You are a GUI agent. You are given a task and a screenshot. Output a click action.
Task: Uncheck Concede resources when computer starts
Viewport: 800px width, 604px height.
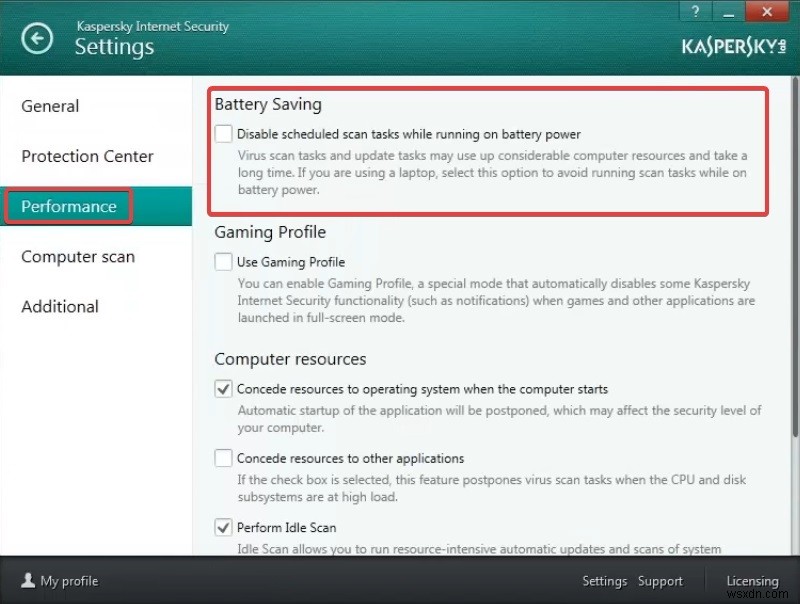coord(222,389)
